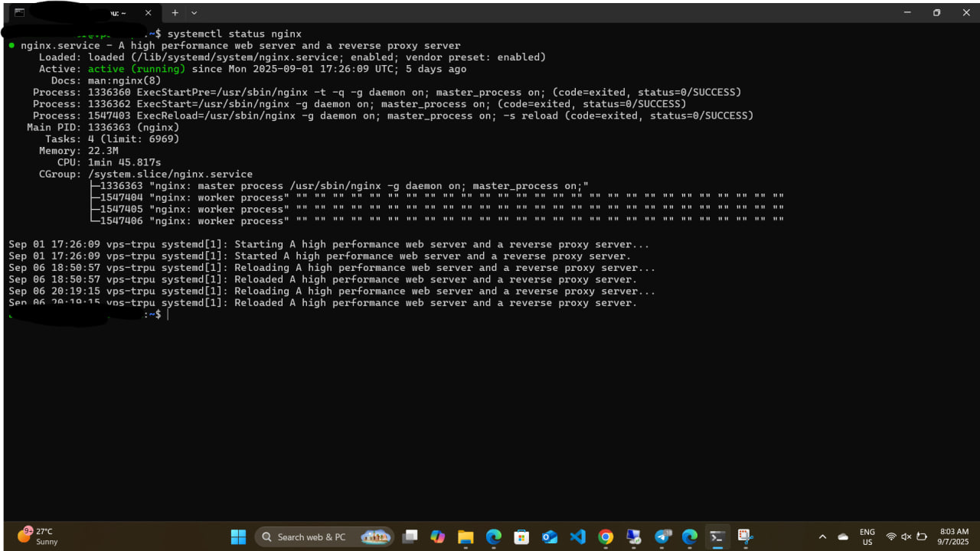980x551 pixels.
Task: Expand the terminal profile dropdown chevron
Action: pos(194,13)
